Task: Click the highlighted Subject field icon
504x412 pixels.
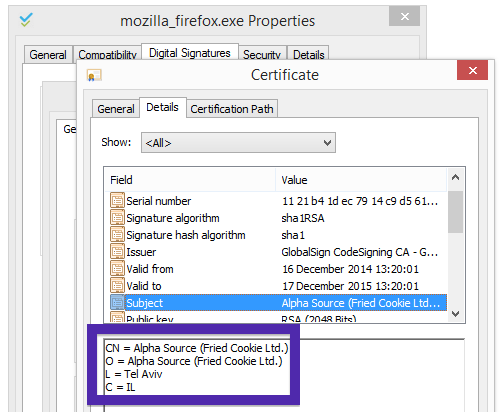Action: click(x=117, y=303)
